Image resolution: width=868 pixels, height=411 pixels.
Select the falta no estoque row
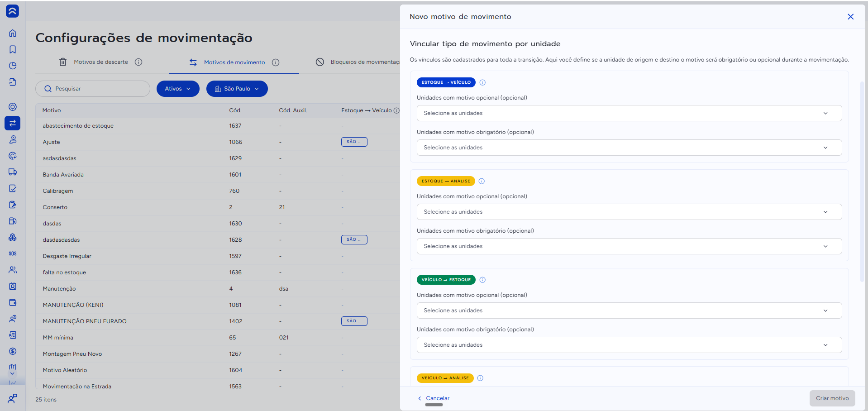218,272
